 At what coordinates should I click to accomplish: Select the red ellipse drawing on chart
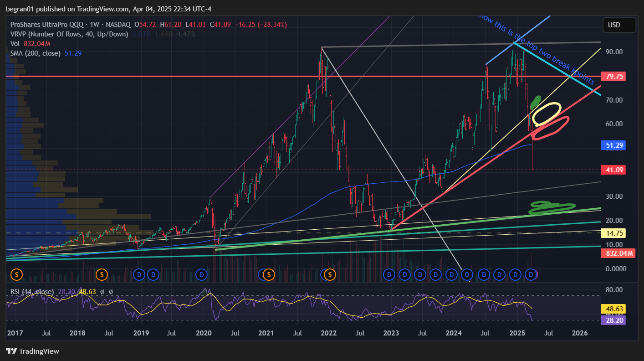tap(551, 129)
